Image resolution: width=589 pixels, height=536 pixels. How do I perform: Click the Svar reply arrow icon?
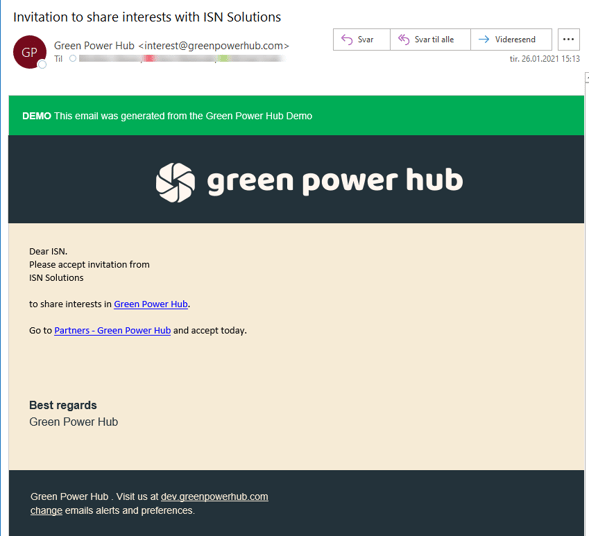(347, 39)
